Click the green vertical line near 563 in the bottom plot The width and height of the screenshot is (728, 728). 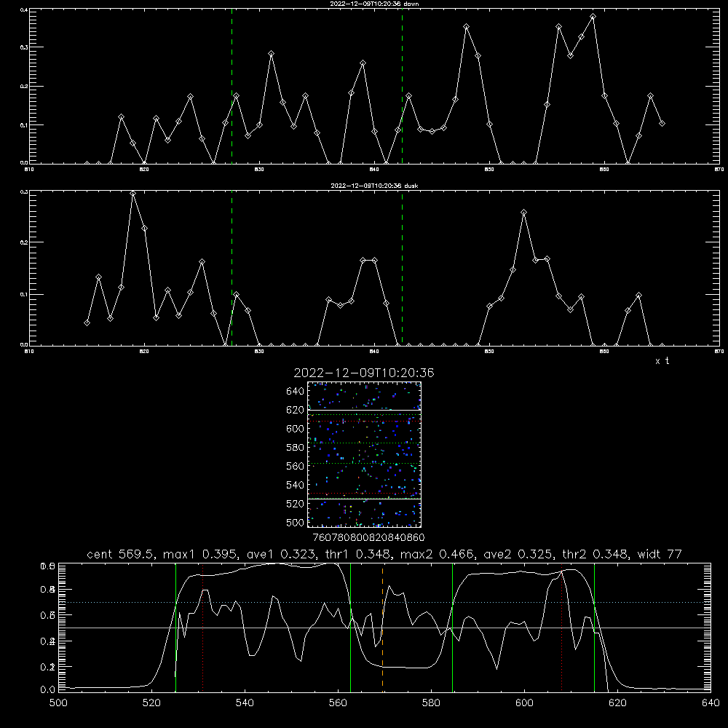pyautogui.click(x=350, y=627)
